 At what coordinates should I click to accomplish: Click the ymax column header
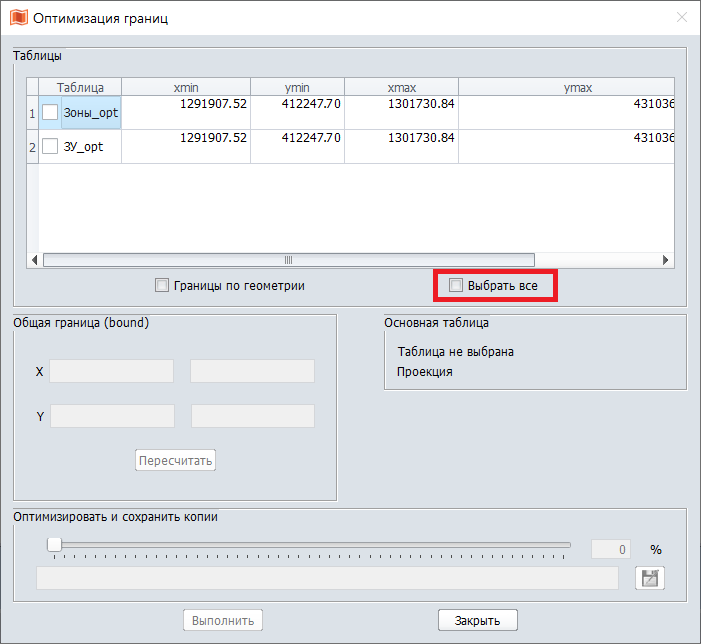(x=577, y=88)
